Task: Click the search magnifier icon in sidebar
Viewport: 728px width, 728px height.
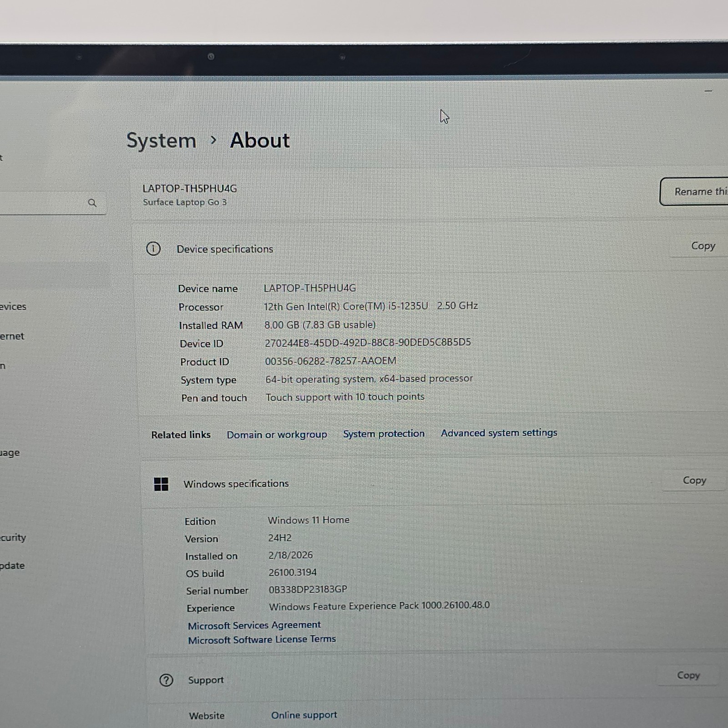Action: (92, 202)
